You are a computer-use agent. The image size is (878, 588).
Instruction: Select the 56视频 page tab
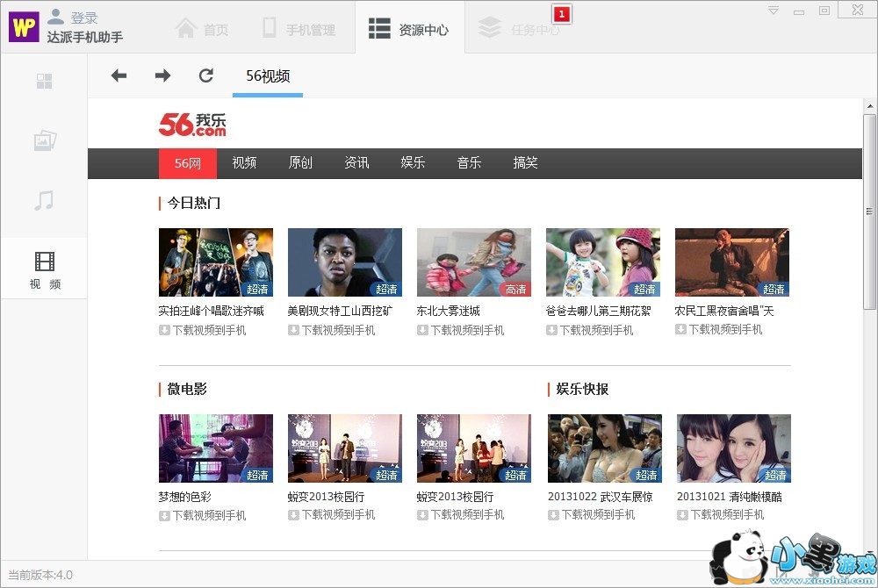point(268,76)
